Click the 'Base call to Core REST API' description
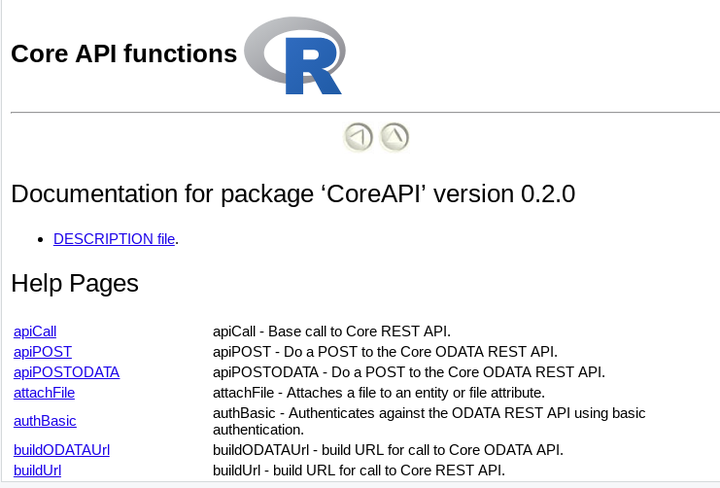Screen dimensions: 720x488 (331, 331)
